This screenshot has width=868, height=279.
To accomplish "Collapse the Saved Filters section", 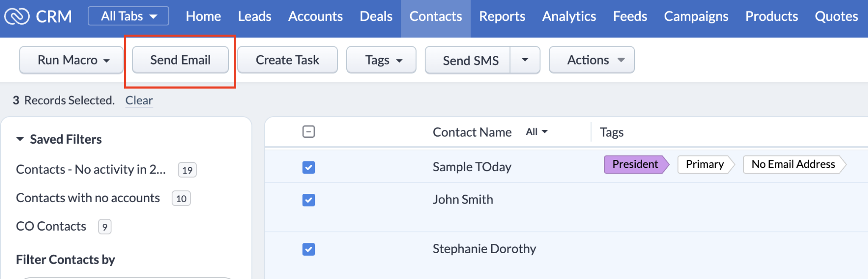I will point(20,139).
